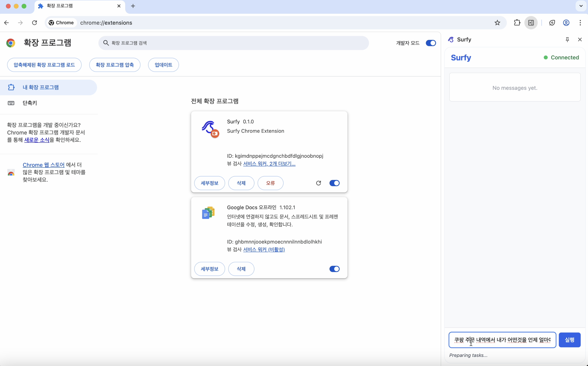
Task: Expand Surfy inspect views 2개 더보기 link
Action: (x=282, y=164)
